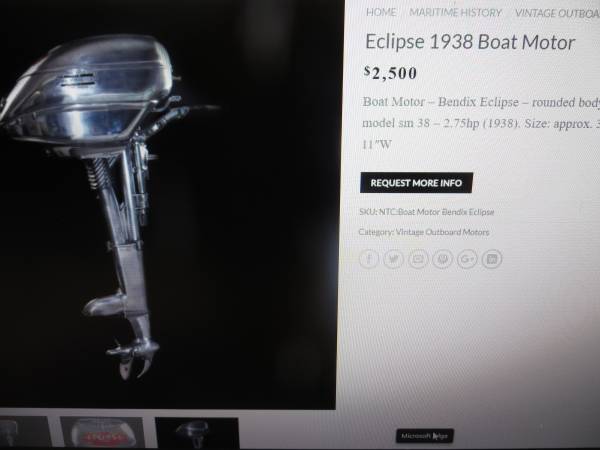The image size is (600, 450).
Task: Share product on Google Plus icon
Action: pos(467,259)
